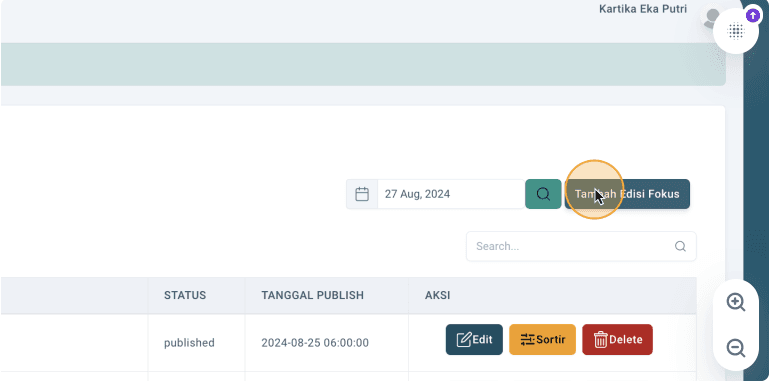770x383 pixels.
Task: Click the Tambah Edisi Fokus button
Action: (x=627, y=194)
